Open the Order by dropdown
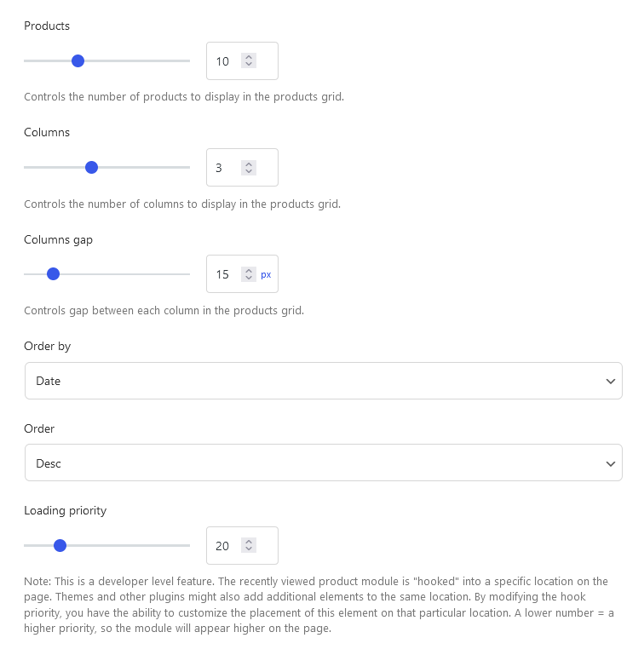This screenshot has height=655, width=644. [323, 381]
